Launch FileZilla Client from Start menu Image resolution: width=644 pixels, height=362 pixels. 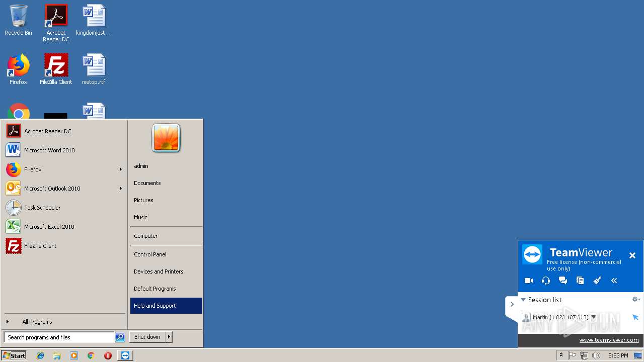(x=64, y=246)
